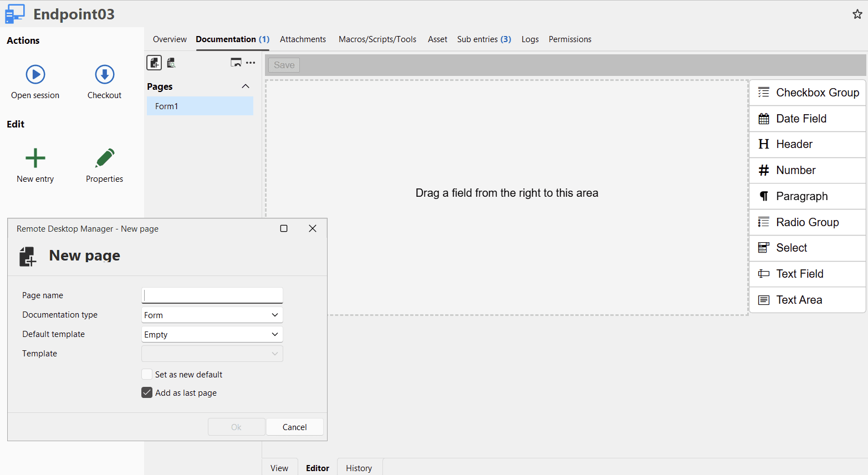The width and height of the screenshot is (868, 475).
Task: Enable the Set as new default checkbox
Action: (147, 375)
